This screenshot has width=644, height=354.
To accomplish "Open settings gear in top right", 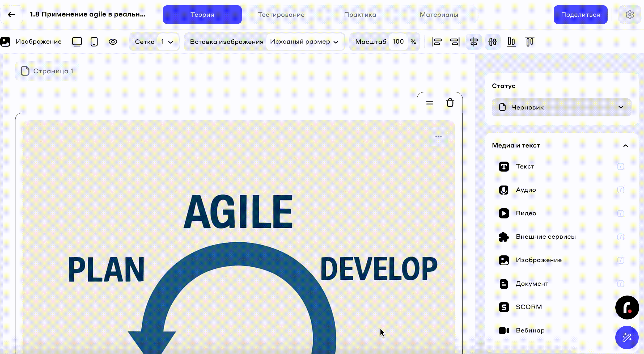I will (x=629, y=15).
